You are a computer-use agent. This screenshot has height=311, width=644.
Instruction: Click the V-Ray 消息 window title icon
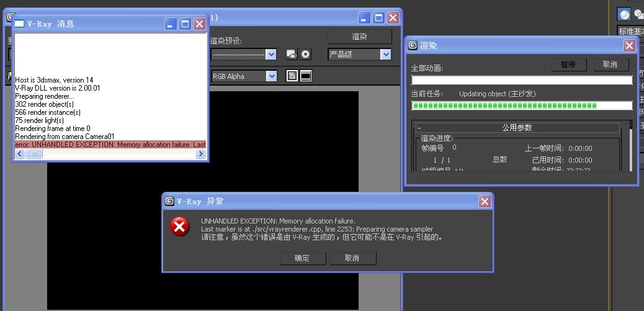coord(19,24)
